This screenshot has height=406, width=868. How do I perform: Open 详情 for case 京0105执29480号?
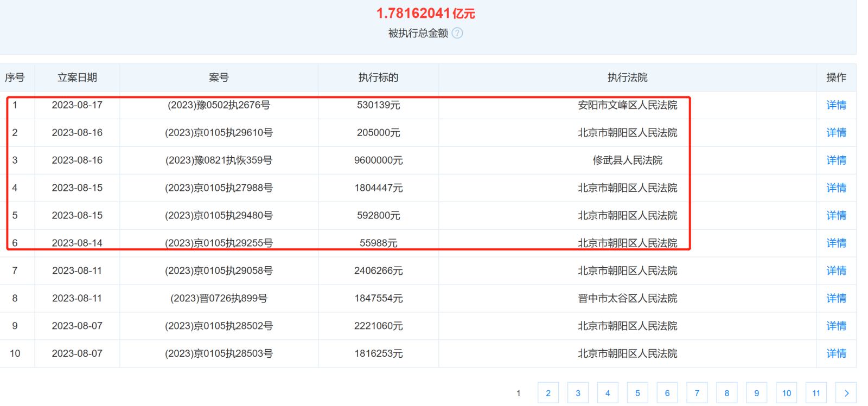836,216
